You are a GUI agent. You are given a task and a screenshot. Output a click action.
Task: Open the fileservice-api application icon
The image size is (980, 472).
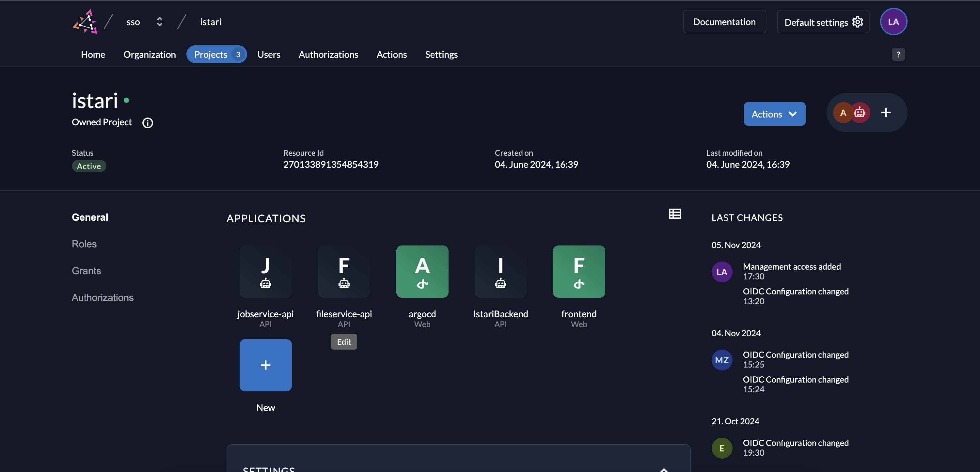pyautogui.click(x=343, y=271)
